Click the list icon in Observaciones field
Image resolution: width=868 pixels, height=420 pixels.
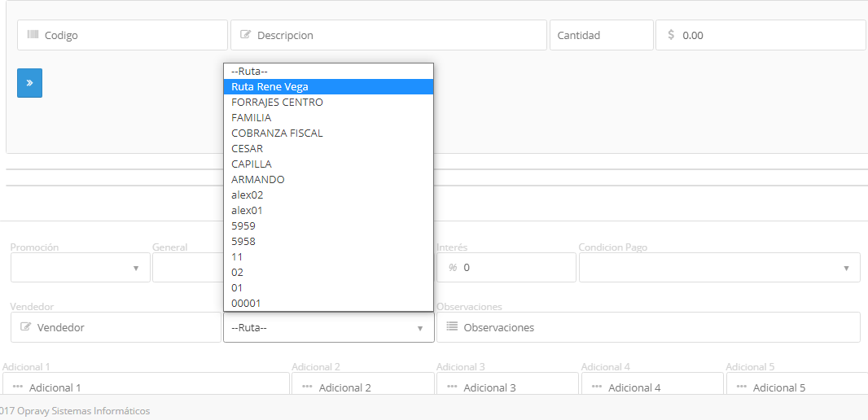pos(452,326)
